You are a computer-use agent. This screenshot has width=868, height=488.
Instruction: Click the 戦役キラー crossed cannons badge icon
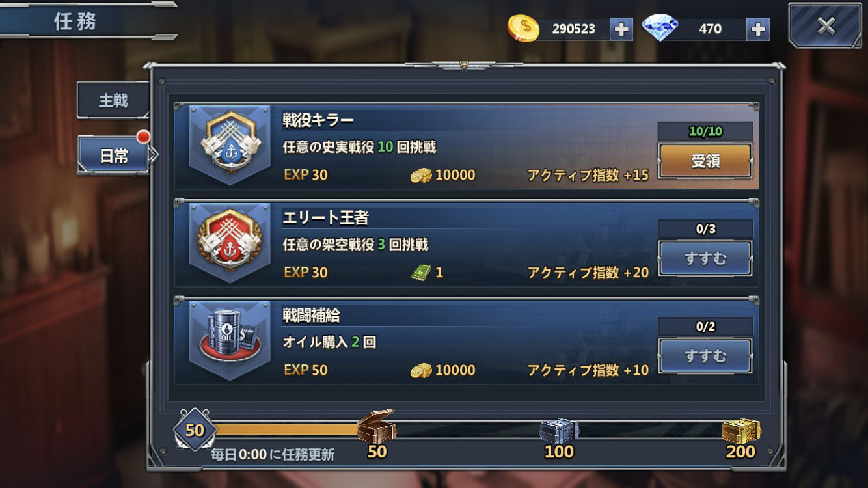(229, 146)
